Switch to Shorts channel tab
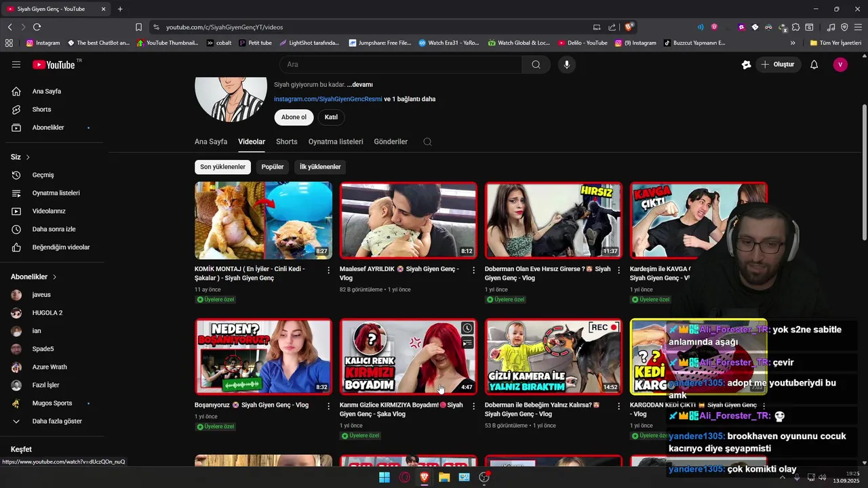This screenshot has height=488, width=868. tap(286, 142)
